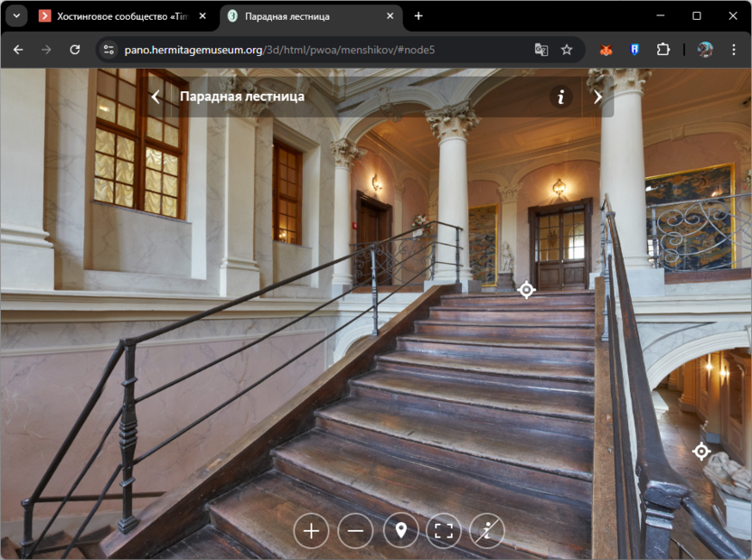Enter fullscreen panorama mode
Image resolution: width=752 pixels, height=560 pixels.
point(444,531)
